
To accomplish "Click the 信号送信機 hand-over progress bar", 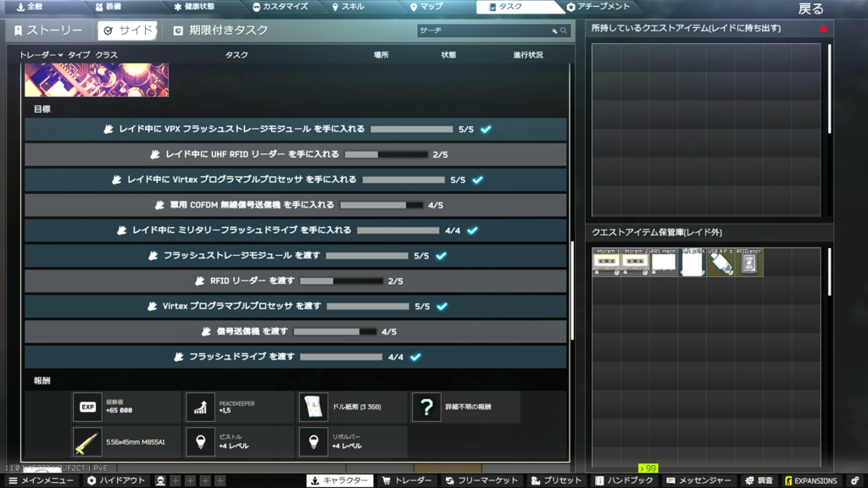I will pyautogui.click(x=335, y=331).
